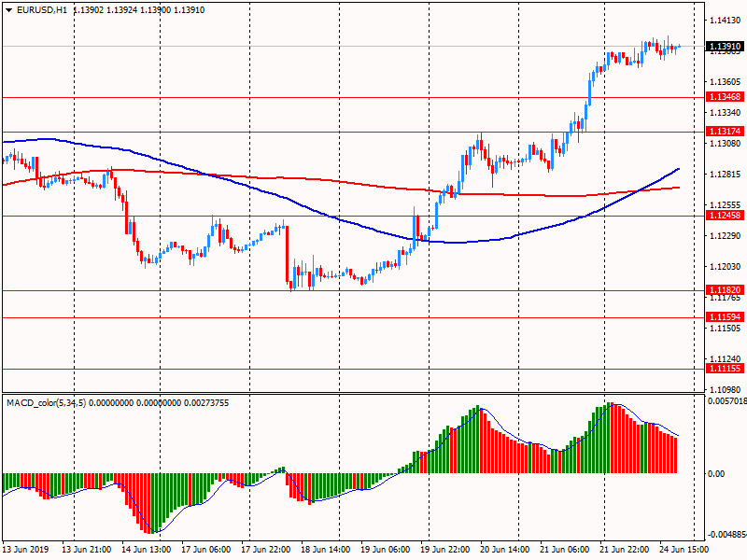Click the MACD zero level 0.00 label

click(x=716, y=473)
